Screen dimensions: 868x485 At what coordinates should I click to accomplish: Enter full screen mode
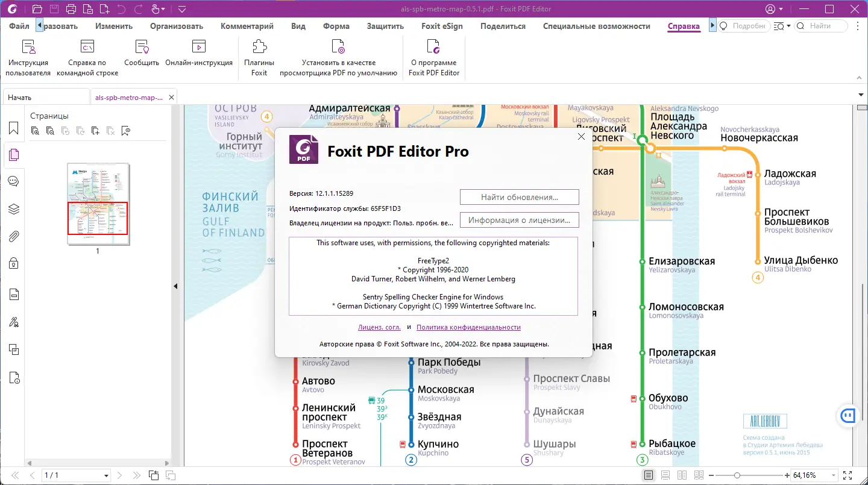point(848,475)
